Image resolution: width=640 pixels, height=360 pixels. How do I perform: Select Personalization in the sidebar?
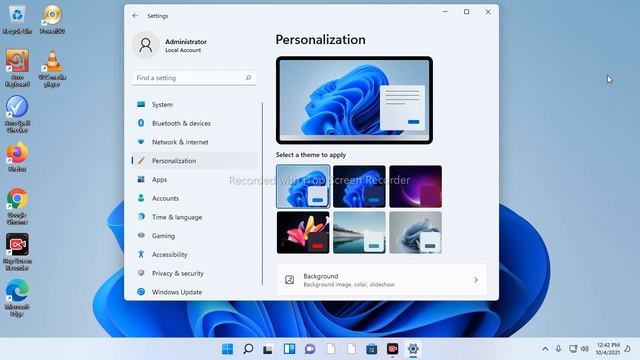point(194,161)
